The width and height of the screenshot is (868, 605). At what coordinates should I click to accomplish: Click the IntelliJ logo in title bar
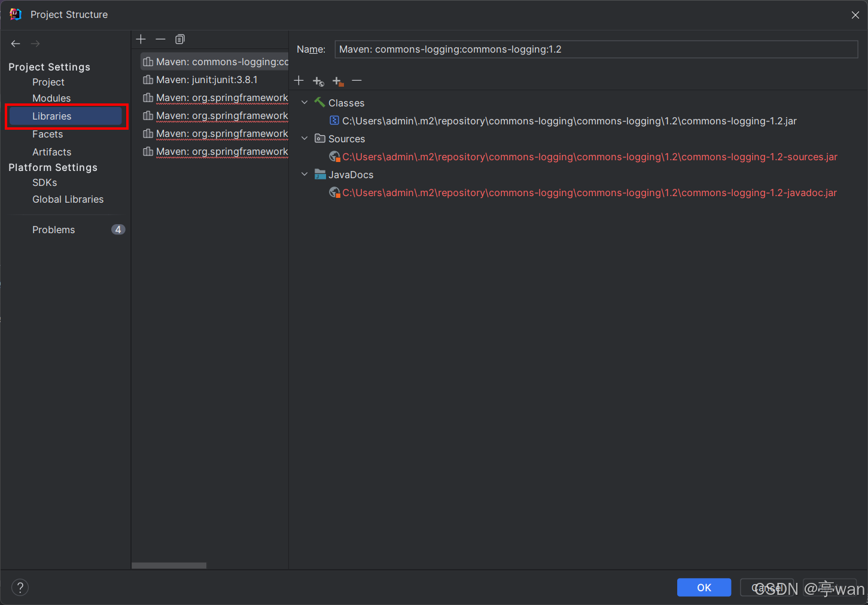point(16,14)
